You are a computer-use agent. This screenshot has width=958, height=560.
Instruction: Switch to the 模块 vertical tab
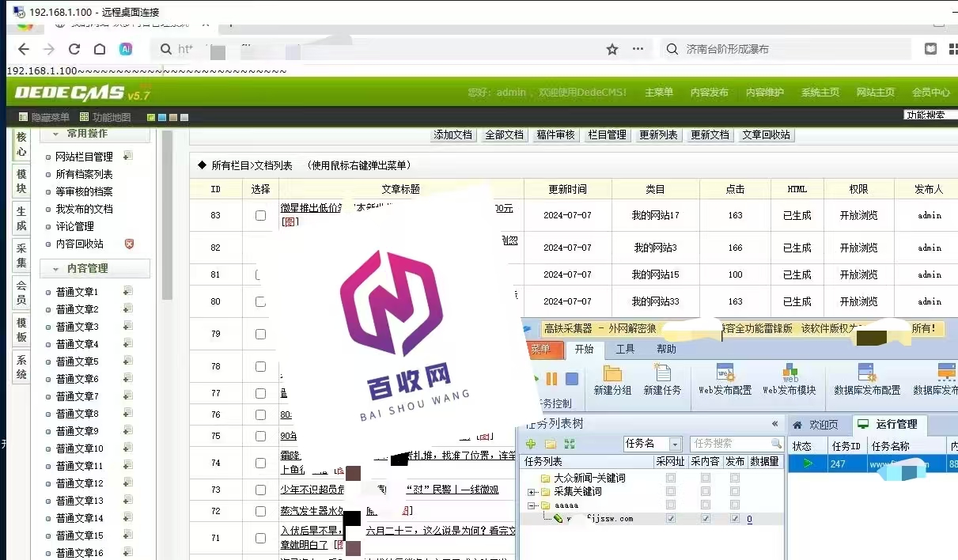(21, 181)
